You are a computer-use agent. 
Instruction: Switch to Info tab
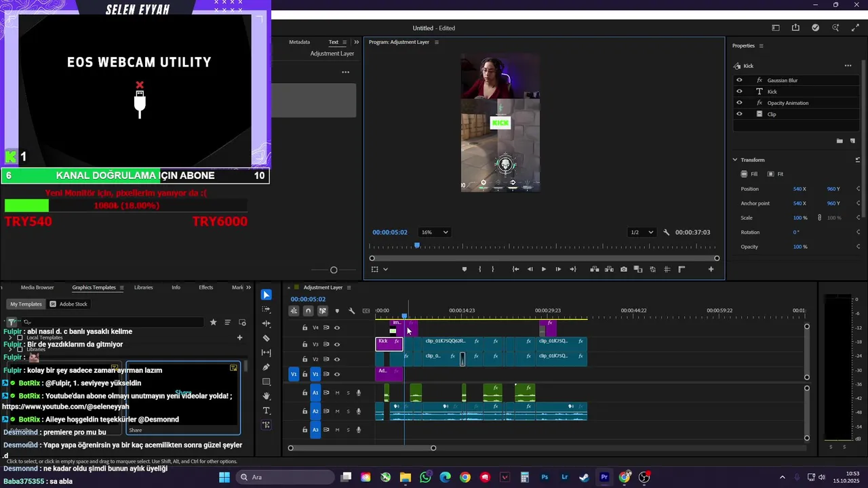pos(176,287)
